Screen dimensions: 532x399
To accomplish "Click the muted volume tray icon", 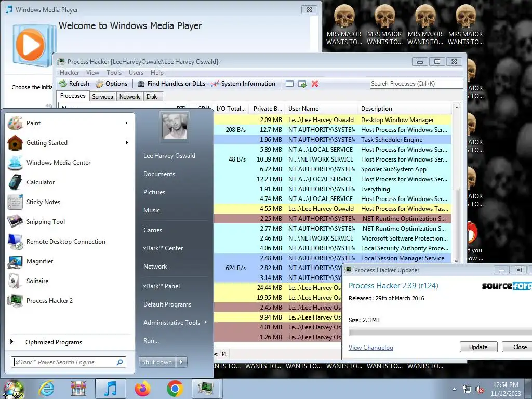I will tap(480, 390).
